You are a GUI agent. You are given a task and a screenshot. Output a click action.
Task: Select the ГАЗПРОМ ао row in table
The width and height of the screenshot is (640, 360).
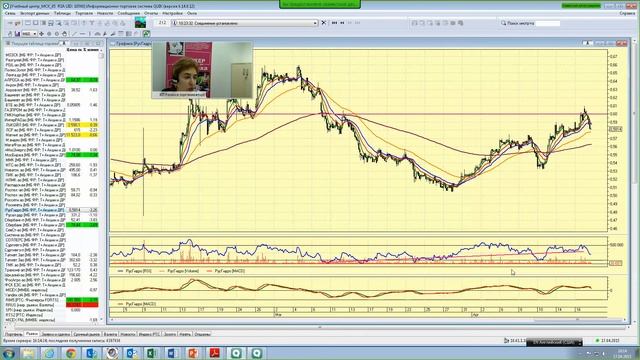pos(51,110)
